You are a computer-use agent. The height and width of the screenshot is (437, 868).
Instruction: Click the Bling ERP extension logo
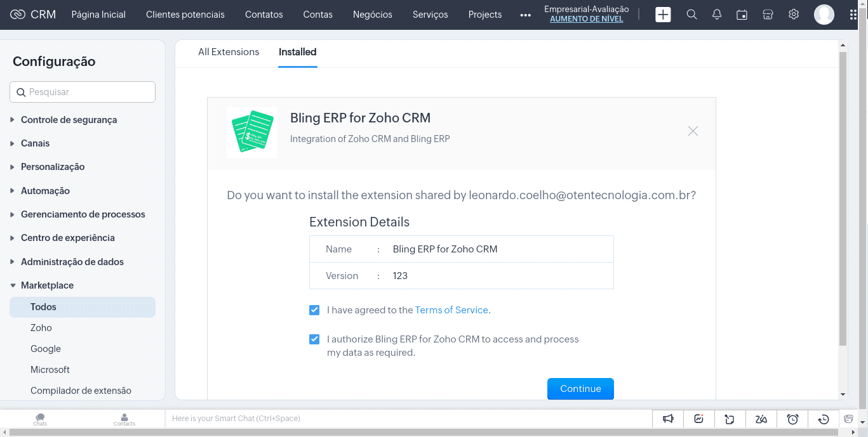252,132
